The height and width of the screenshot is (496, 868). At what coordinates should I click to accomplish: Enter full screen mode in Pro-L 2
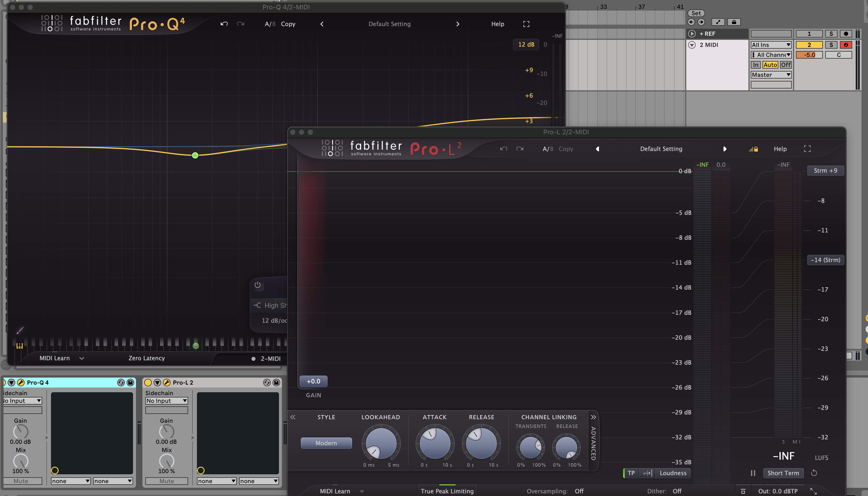click(x=807, y=149)
